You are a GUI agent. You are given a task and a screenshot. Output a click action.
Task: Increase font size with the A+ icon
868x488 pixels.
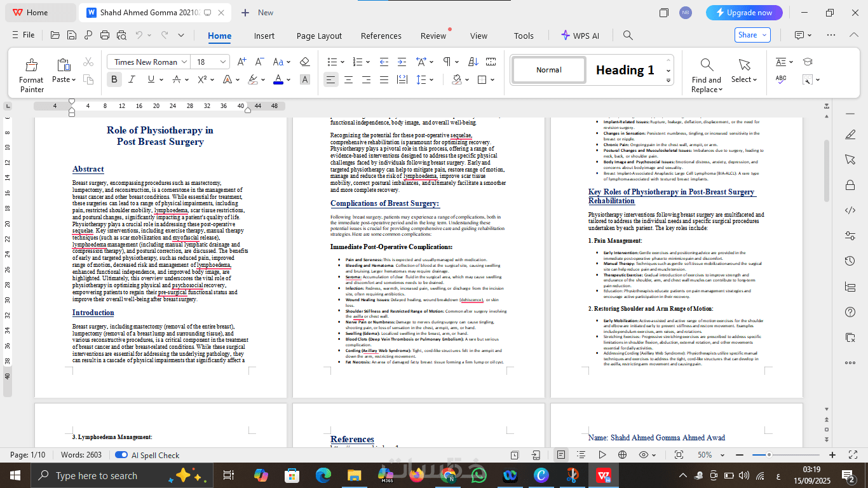(241, 62)
